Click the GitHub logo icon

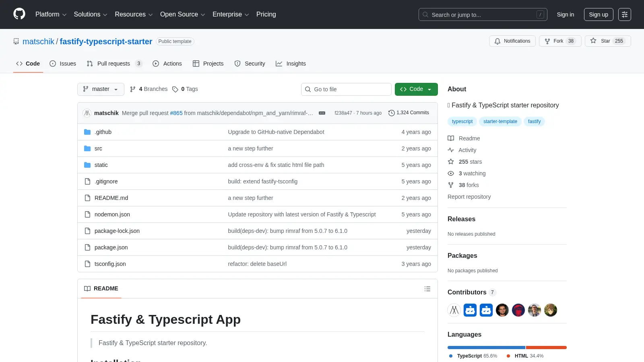(19, 14)
